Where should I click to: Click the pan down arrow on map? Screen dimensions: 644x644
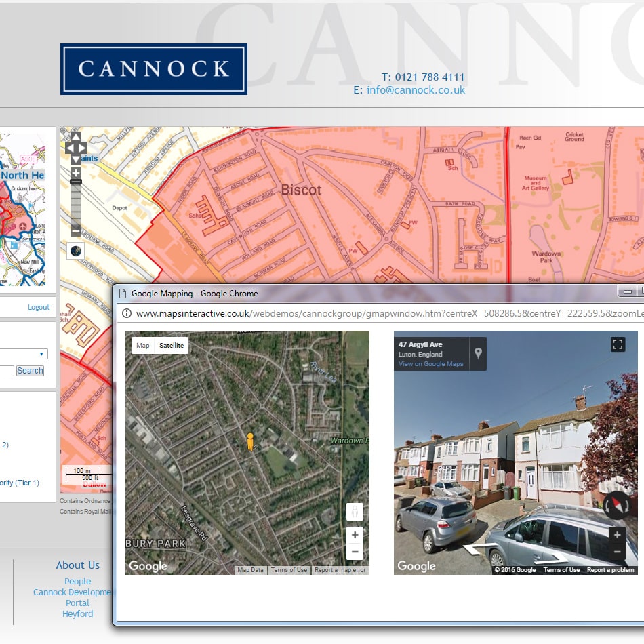point(76,159)
